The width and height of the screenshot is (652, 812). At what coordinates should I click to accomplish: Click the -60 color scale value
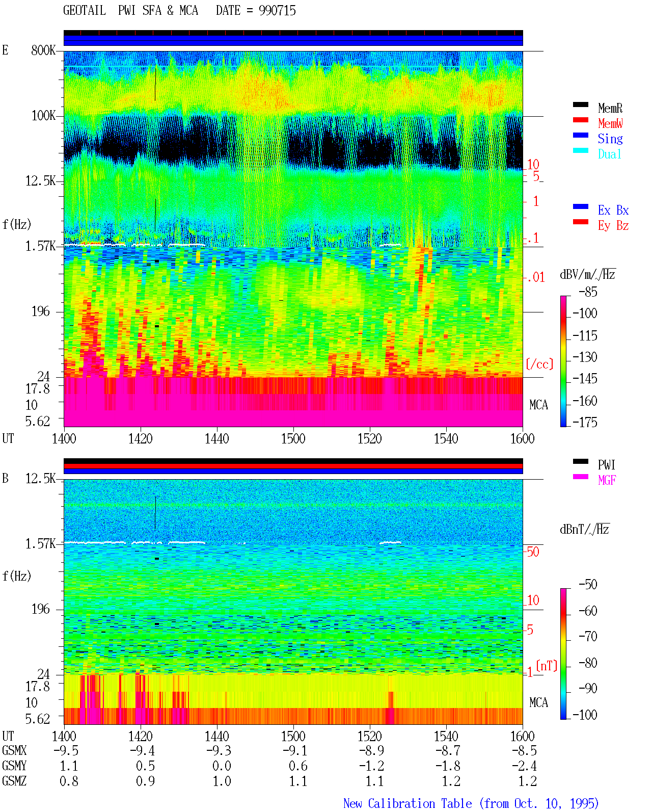tap(588, 611)
